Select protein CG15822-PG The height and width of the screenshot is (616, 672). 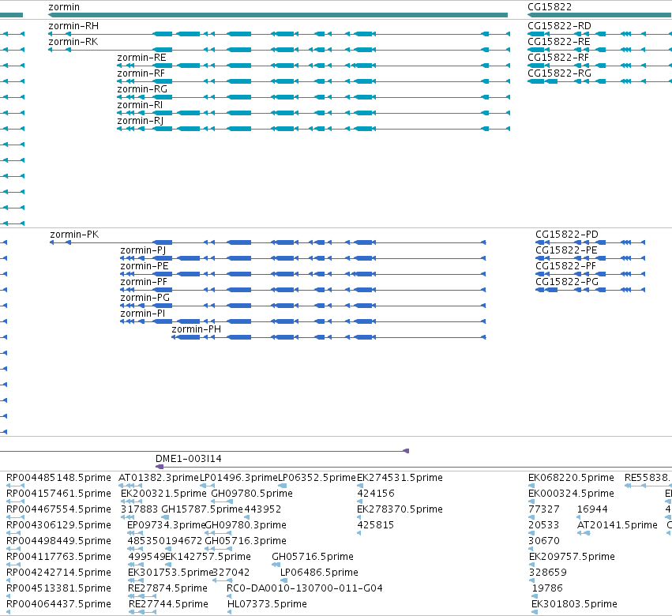590,290
